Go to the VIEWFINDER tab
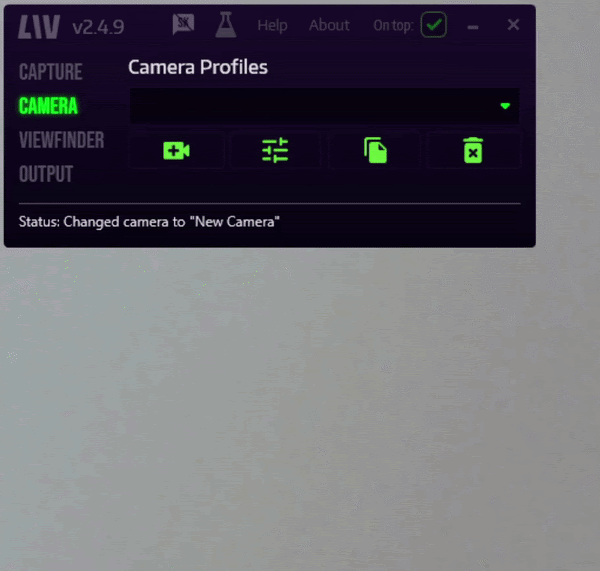The width and height of the screenshot is (600, 571). 61,140
